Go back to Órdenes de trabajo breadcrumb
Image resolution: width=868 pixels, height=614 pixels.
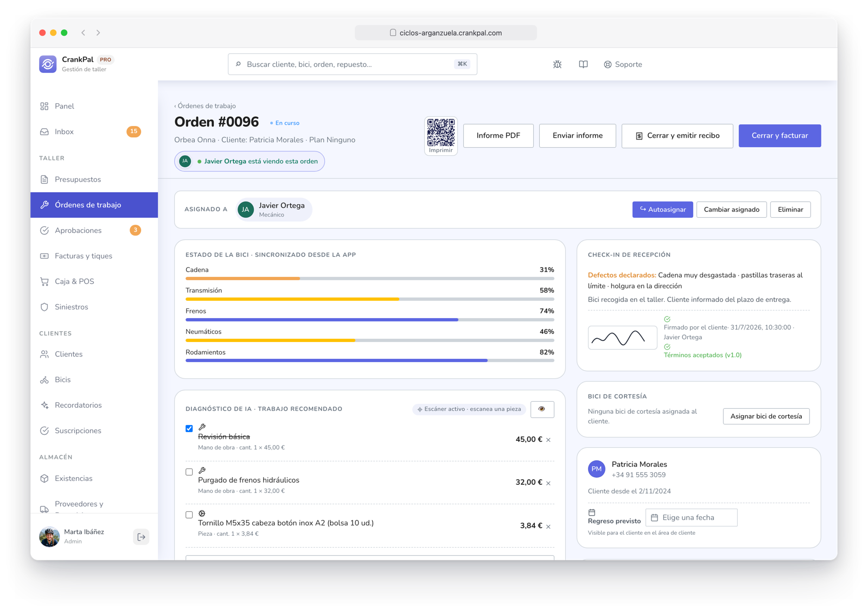point(205,106)
